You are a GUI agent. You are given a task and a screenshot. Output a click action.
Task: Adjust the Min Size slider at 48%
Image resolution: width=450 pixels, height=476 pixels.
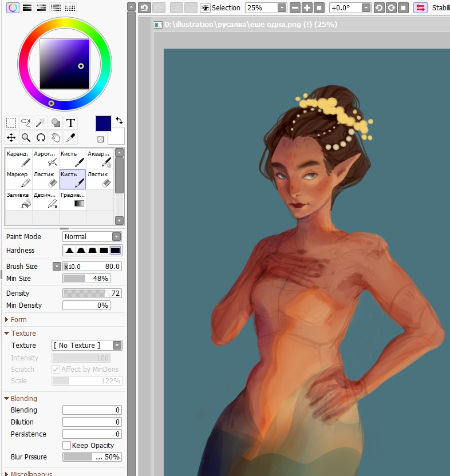(x=86, y=279)
